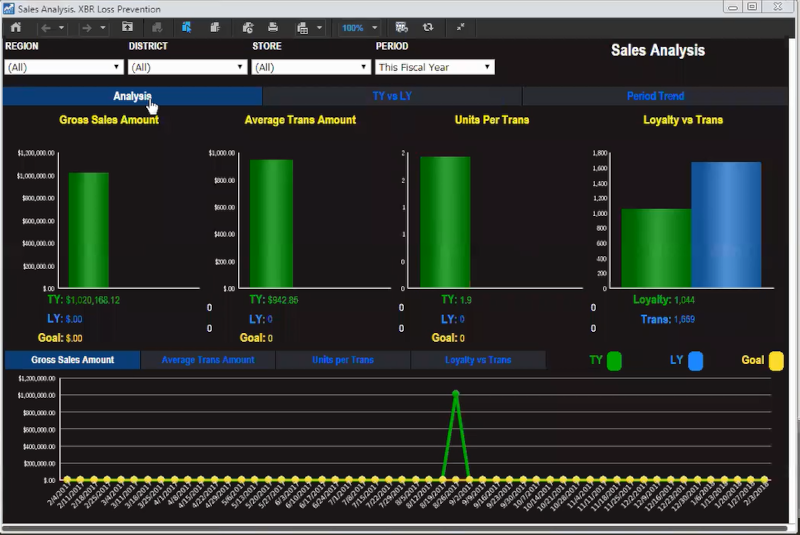The image size is (800, 535).
Task: Select the Average Trans Amount trend tab
Action: [x=208, y=360]
